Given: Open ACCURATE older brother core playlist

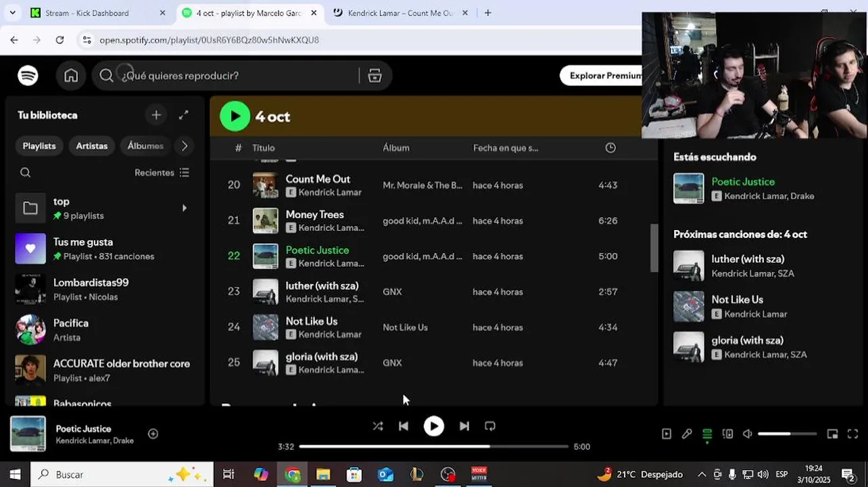Looking at the screenshot, I should [x=105, y=371].
